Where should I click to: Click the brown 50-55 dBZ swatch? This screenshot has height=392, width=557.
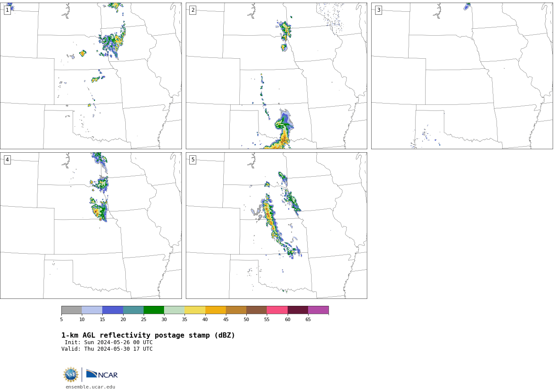(256, 310)
